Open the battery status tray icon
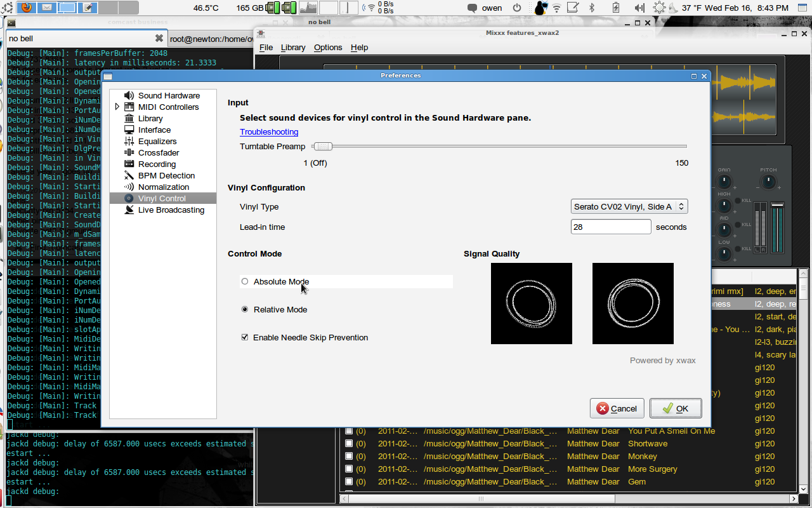Screen dimensions: 812x508 pos(615,8)
